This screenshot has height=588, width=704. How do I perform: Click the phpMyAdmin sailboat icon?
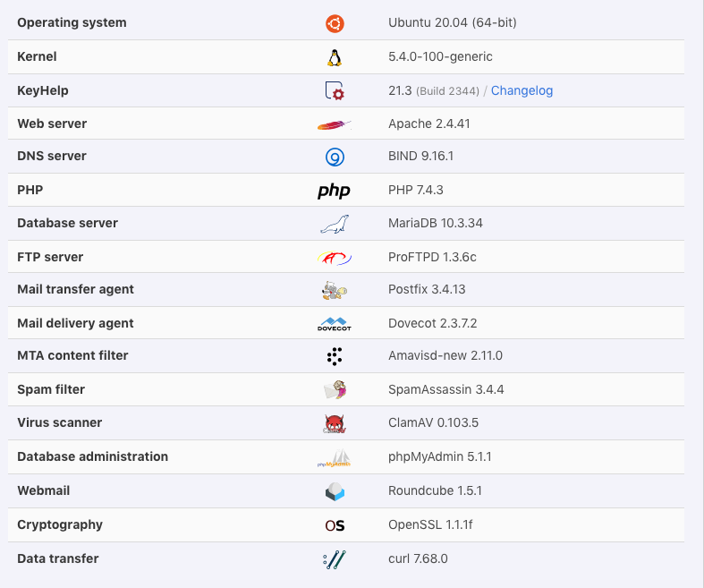coord(335,457)
